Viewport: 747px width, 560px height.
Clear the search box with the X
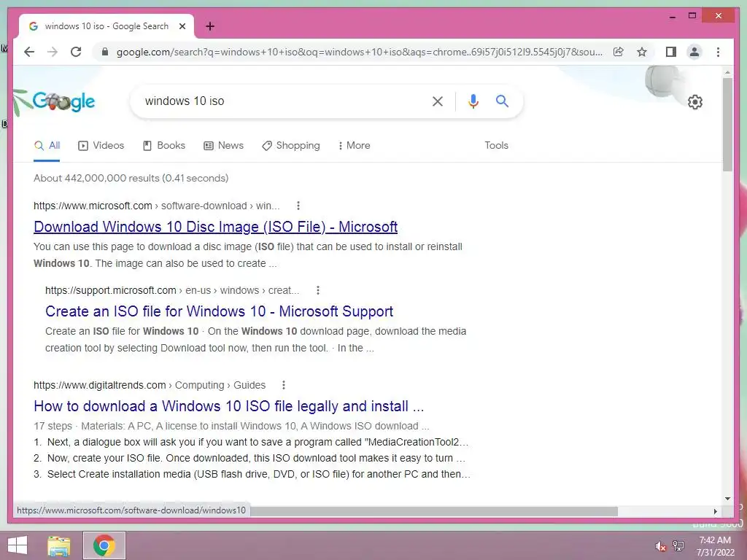click(438, 101)
